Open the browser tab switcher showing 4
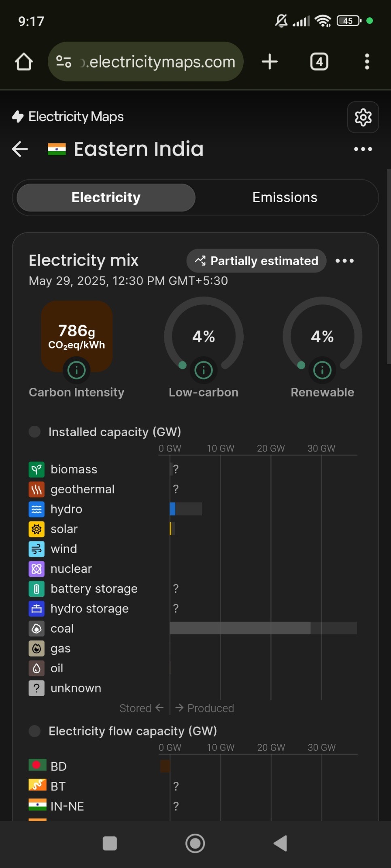 319,62
